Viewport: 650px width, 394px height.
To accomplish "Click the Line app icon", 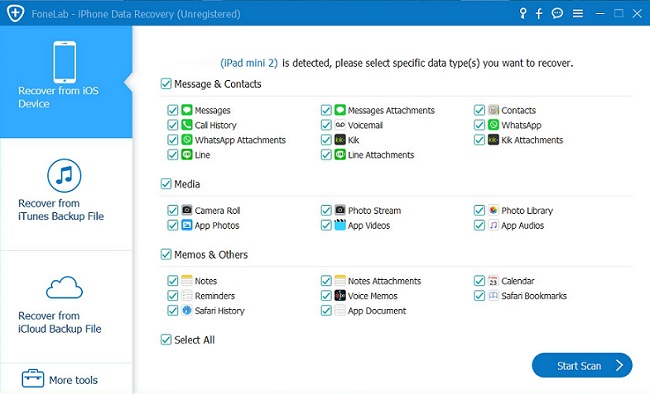I will click(x=187, y=154).
